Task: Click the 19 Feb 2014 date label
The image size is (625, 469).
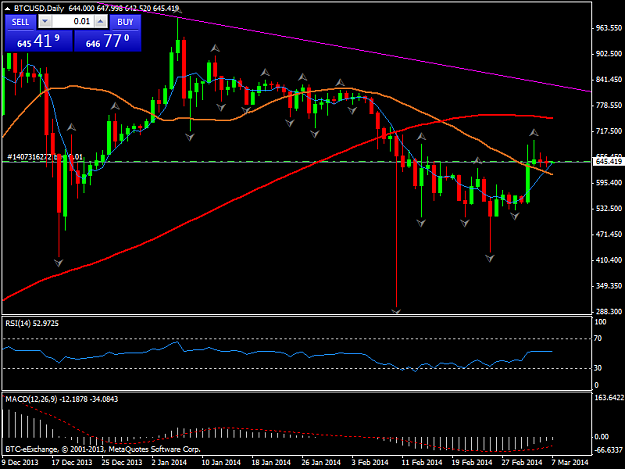Action: 472,462
